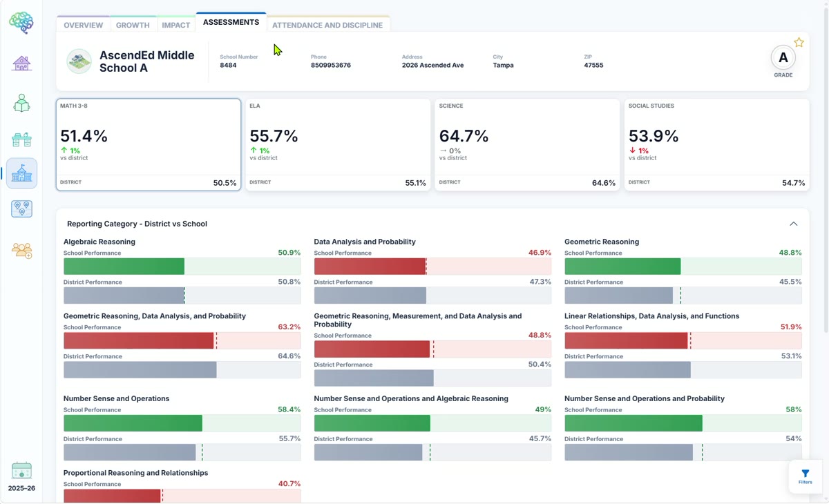Click the Number Sense and Operations and Probability heading
The height and width of the screenshot is (504, 829).
(x=645, y=398)
